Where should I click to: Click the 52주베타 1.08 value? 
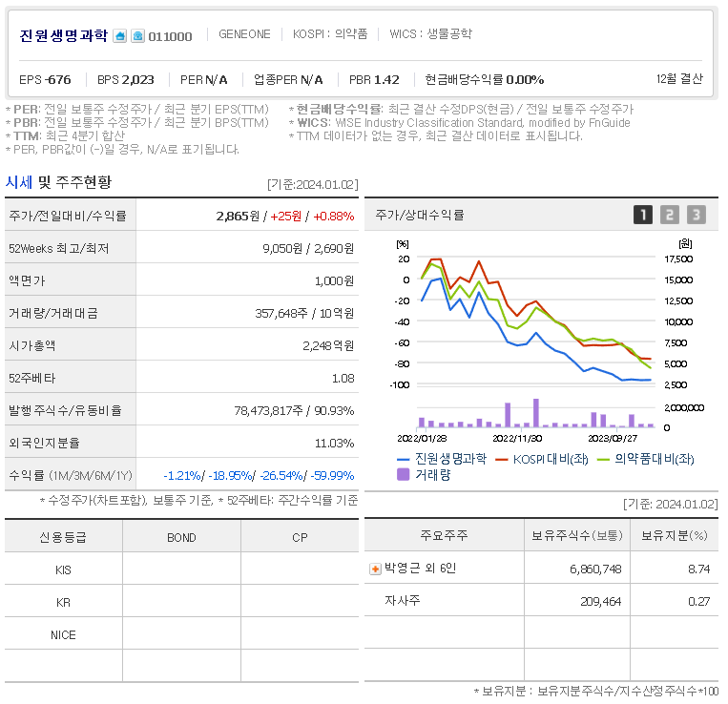pos(343,379)
